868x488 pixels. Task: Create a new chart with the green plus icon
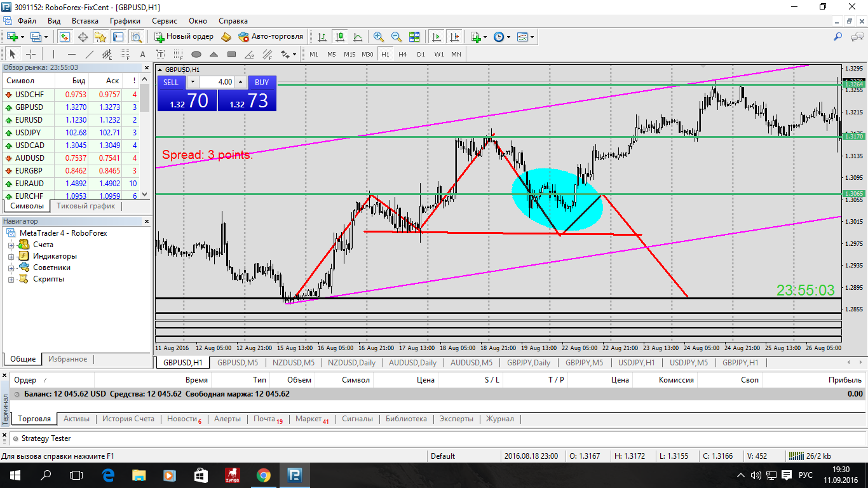click(12, 37)
